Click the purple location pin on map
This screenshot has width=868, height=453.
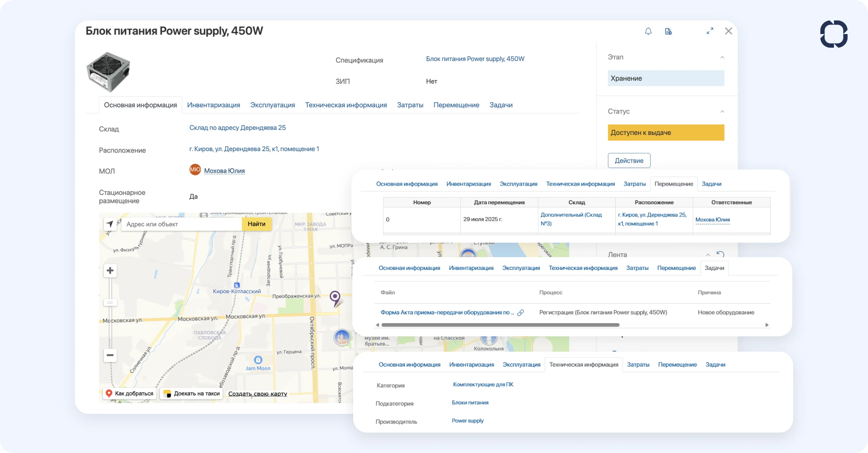coord(335,297)
